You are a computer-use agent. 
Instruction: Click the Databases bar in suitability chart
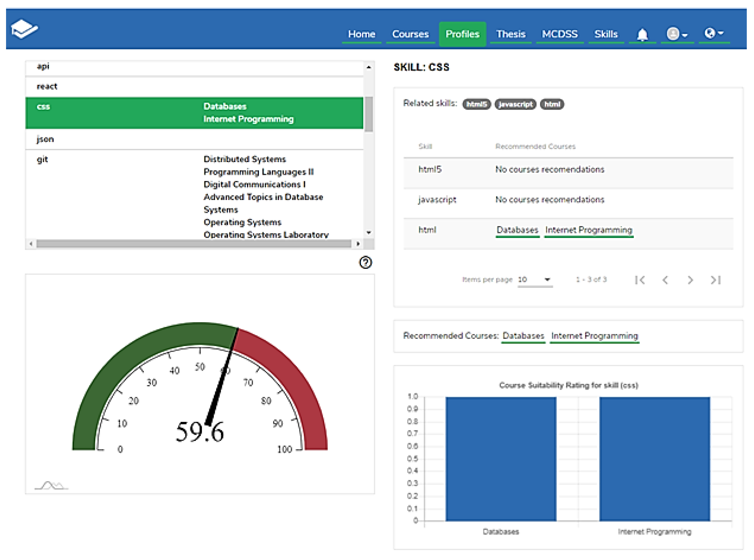point(501,459)
